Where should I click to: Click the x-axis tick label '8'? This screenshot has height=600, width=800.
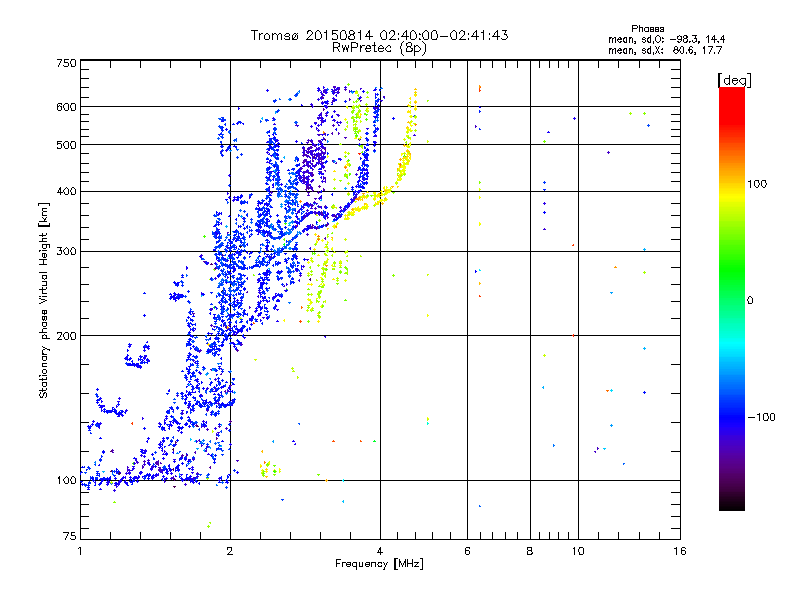point(530,551)
